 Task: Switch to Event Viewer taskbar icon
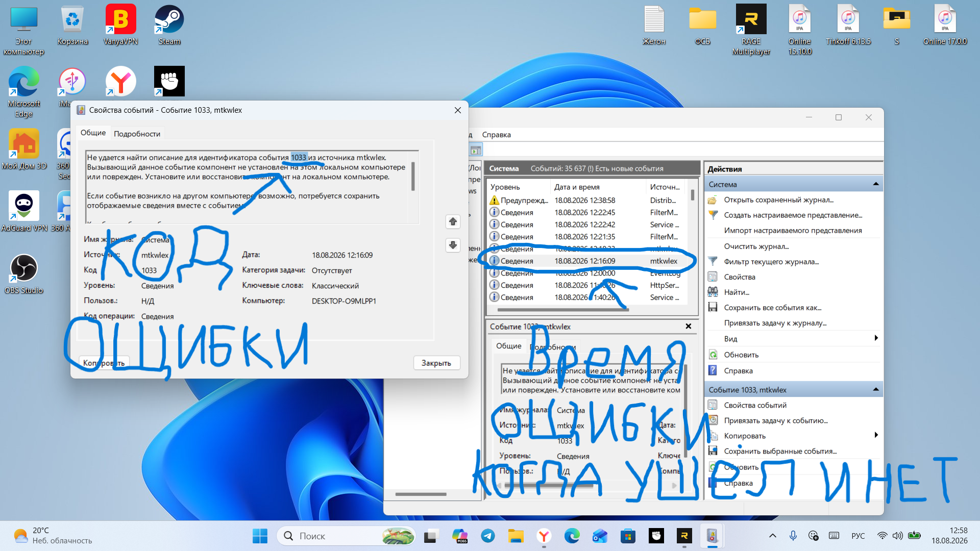tap(712, 536)
